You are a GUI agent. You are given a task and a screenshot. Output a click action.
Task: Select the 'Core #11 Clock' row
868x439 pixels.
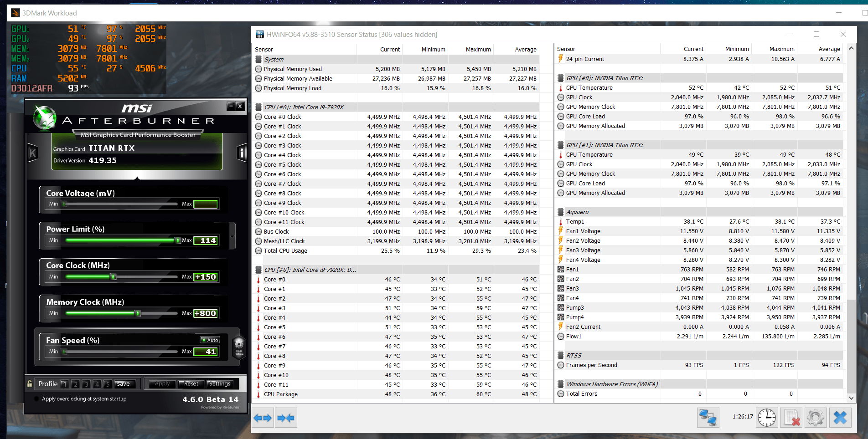tap(396, 222)
